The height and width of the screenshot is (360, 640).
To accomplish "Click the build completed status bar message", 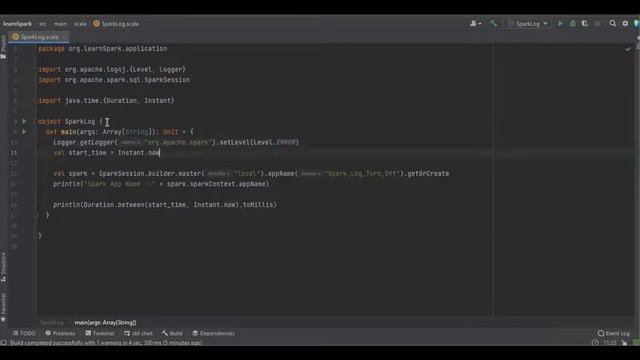I will pos(106,342).
